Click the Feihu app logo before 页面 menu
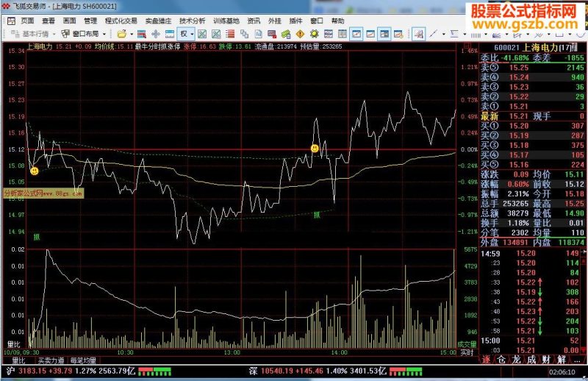 point(11,21)
